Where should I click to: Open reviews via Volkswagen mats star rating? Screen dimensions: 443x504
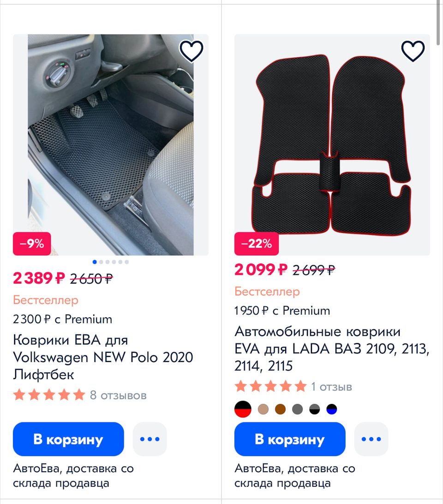(49, 395)
